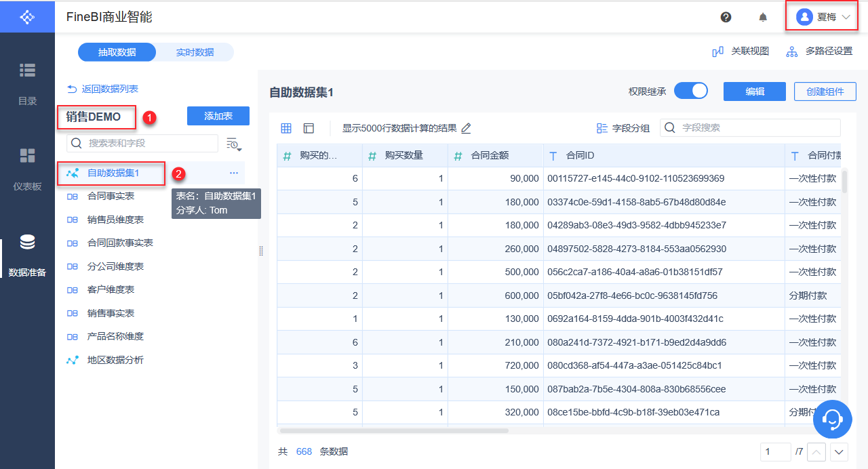The height and width of the screenshot is (469, 868).
Task: Expand the 夏梅 user account dropdown
Action: [823, 17]
